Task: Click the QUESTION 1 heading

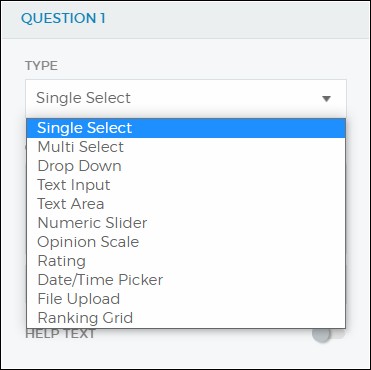Action: 63,18
